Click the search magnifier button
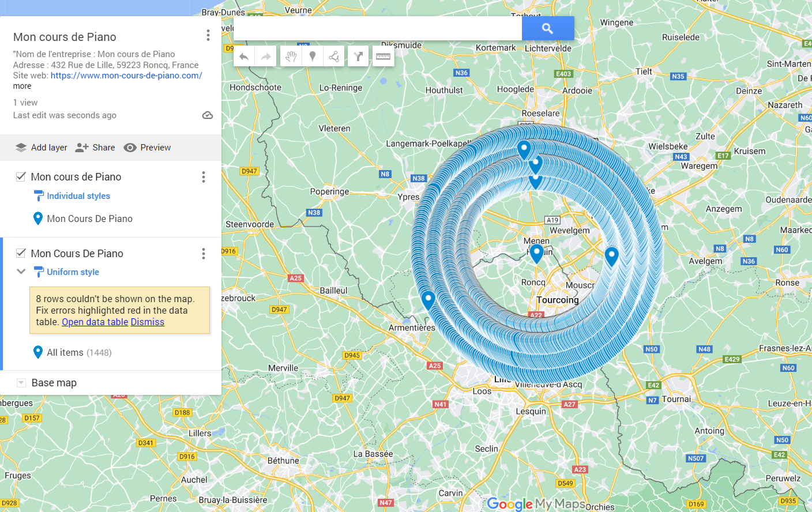 click(x=548, y=28)
